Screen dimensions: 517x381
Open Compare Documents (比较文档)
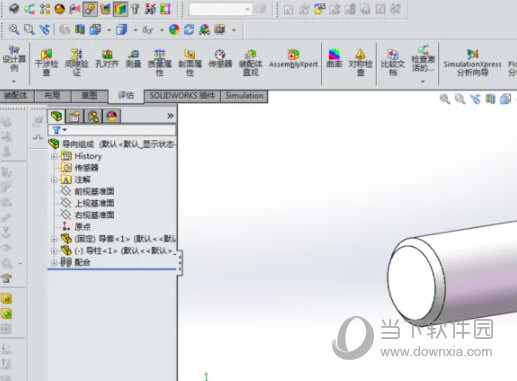393,62
